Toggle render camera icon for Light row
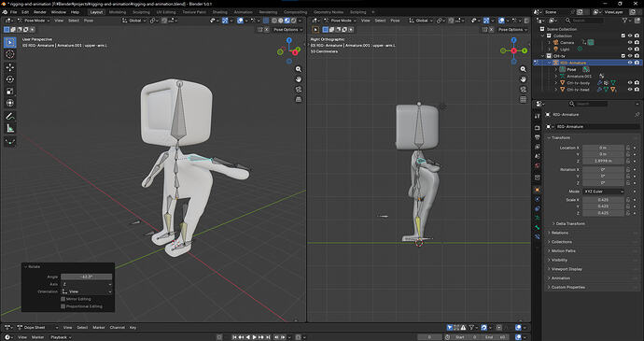Image resolution: width=644 pixels, height=341 pixels. 637,49
